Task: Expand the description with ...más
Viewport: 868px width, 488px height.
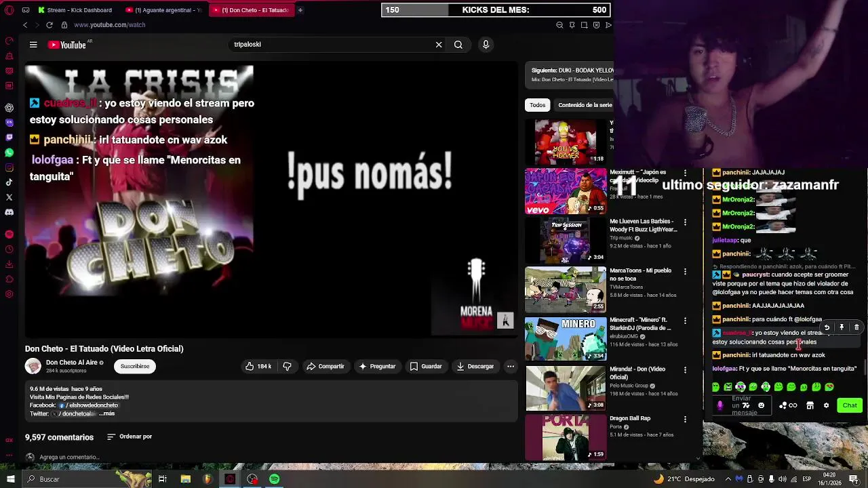Action: pyautogui.click(x=107, y=413)
